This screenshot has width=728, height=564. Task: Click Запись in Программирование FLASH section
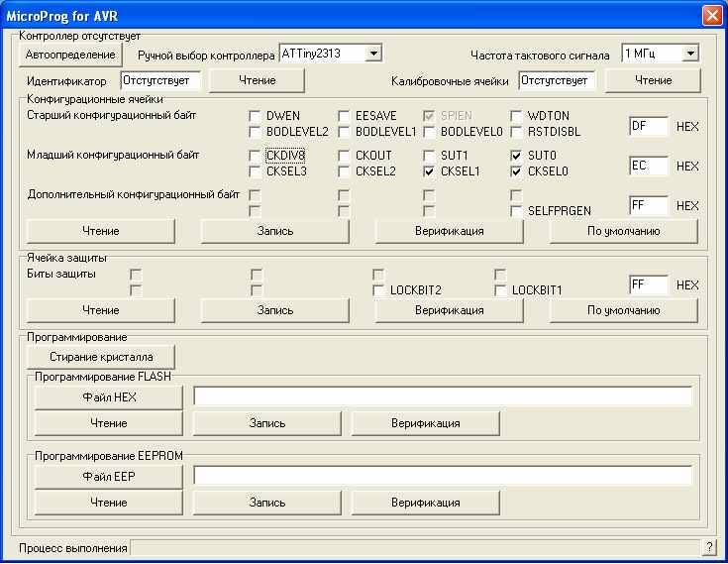tap(267, 423)
